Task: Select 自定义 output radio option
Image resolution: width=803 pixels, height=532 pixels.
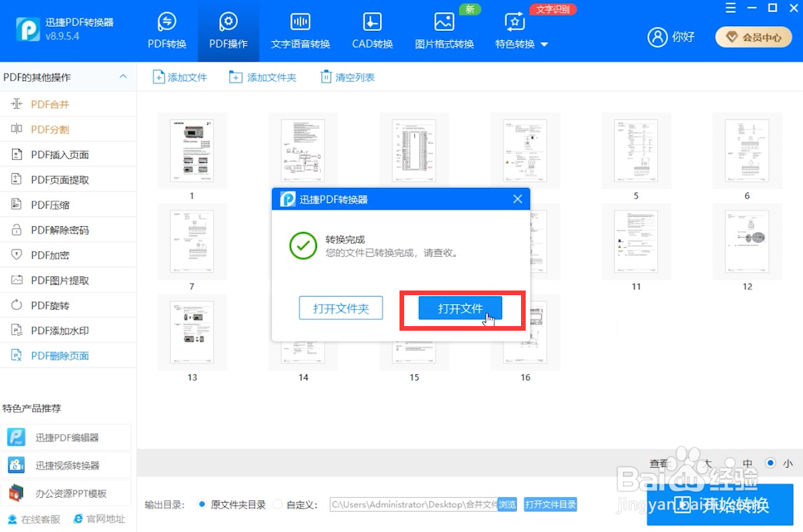Action: (277, 504)
